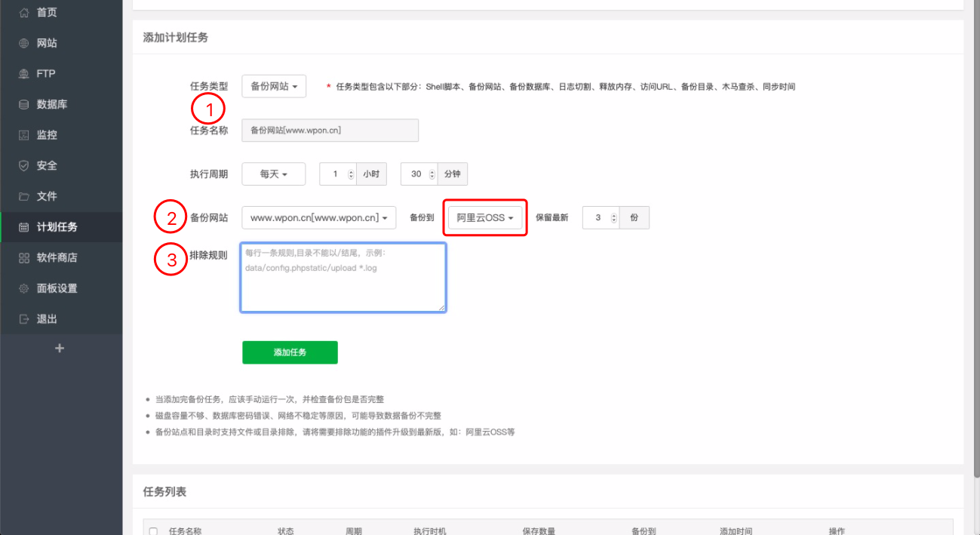Click the 状态 column header
This screenshot has width=980, height=535.
point(286,531)
